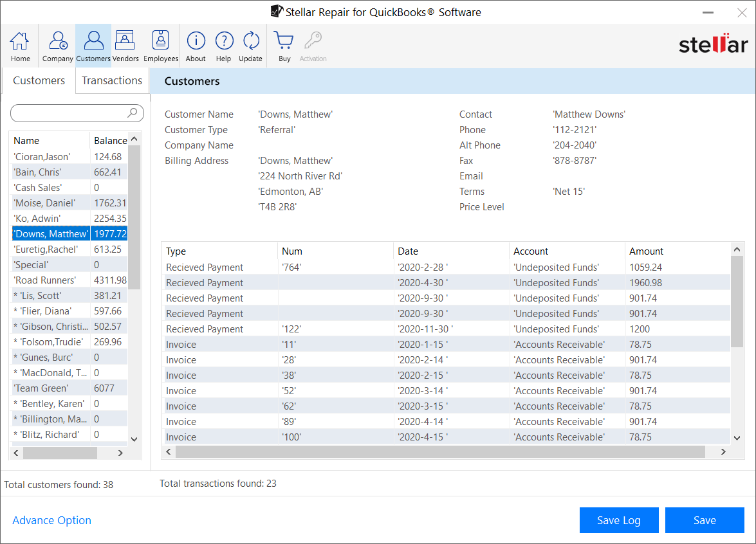The width and height of the screenshot is (756, 544).
Task: Click the transaction Amount column header
Action: [678, 251]
